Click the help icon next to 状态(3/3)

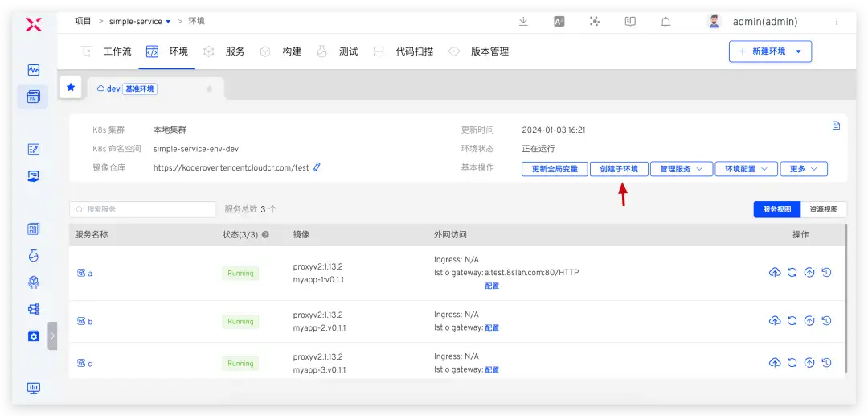[x=265, y=235]
